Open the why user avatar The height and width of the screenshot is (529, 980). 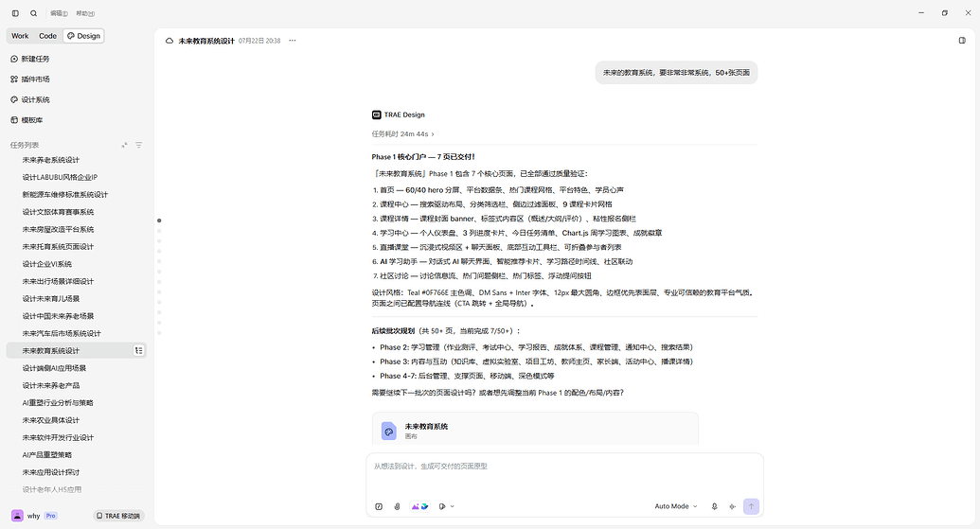pos(17,516)
